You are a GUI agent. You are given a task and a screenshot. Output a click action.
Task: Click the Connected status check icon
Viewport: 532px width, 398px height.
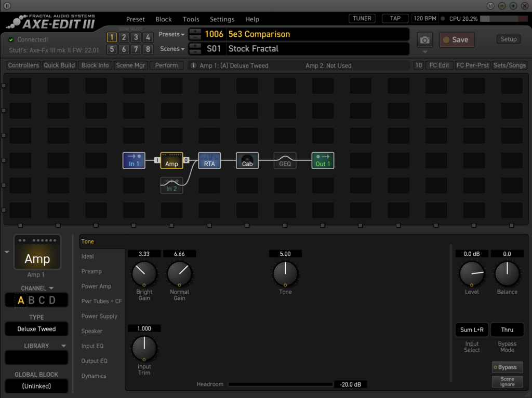tap(11, 39)
